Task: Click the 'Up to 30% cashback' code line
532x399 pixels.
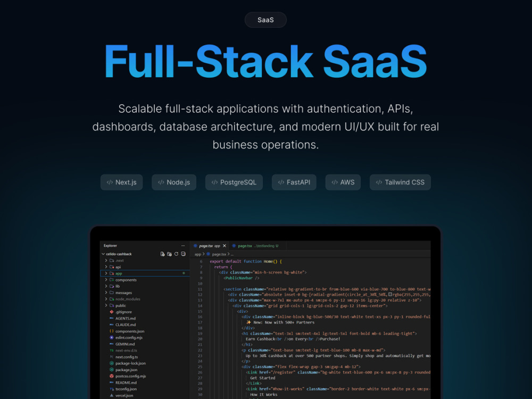Action: [338, 355]
